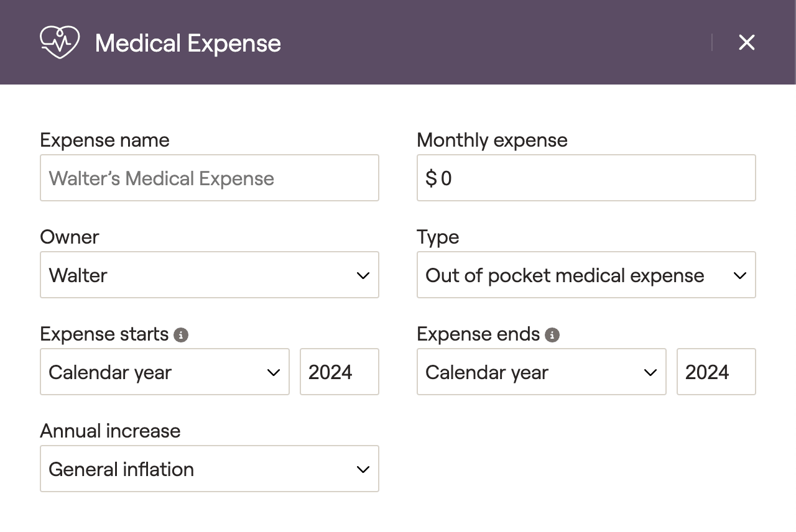The width and height of the screenshot is (796, 532).
Task: Click the Type field label
Action: coord(438,237)
